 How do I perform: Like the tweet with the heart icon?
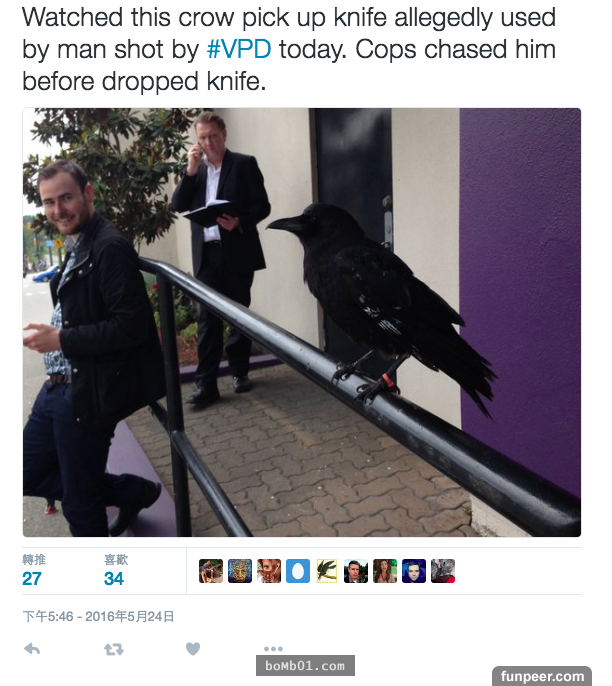pos(193,649)
